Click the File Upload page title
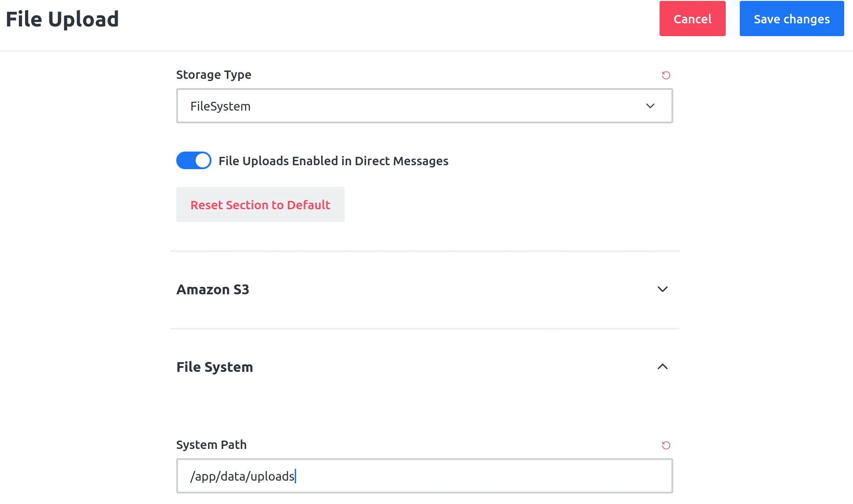Screen dimensions: 853x504 62,19
